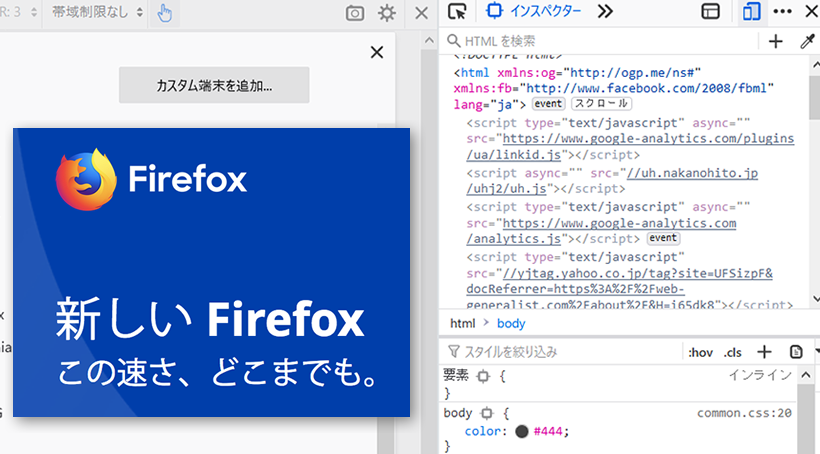The image size is (820, 454).
Task: Open the google-analytics linkid.js link
Action: pyautogui.click(x=630, y=146)
